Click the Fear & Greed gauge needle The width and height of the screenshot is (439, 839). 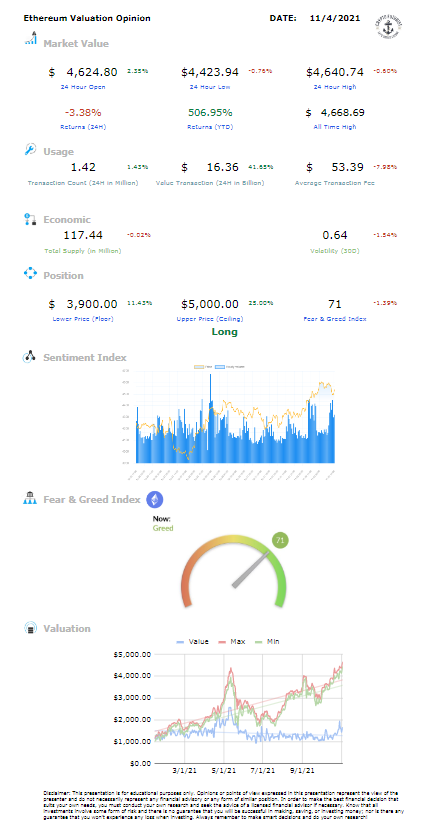[251, 570]
